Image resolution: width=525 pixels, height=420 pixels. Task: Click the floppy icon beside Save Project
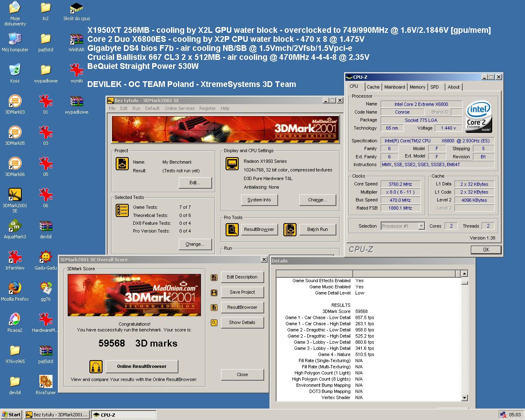click(214, 292)
